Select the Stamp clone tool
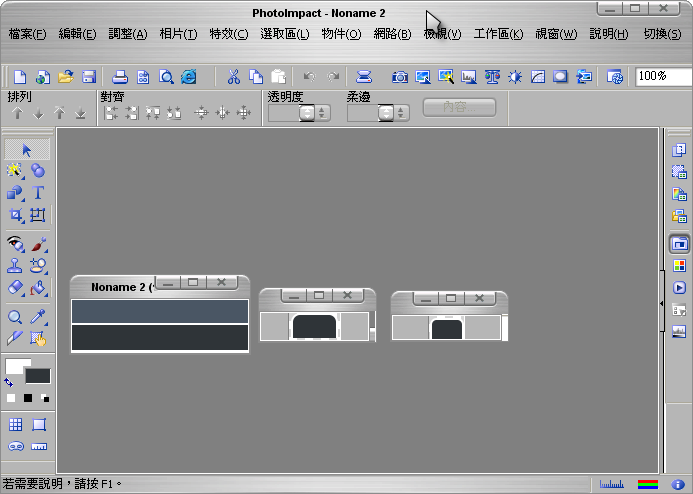 point(15,266)
